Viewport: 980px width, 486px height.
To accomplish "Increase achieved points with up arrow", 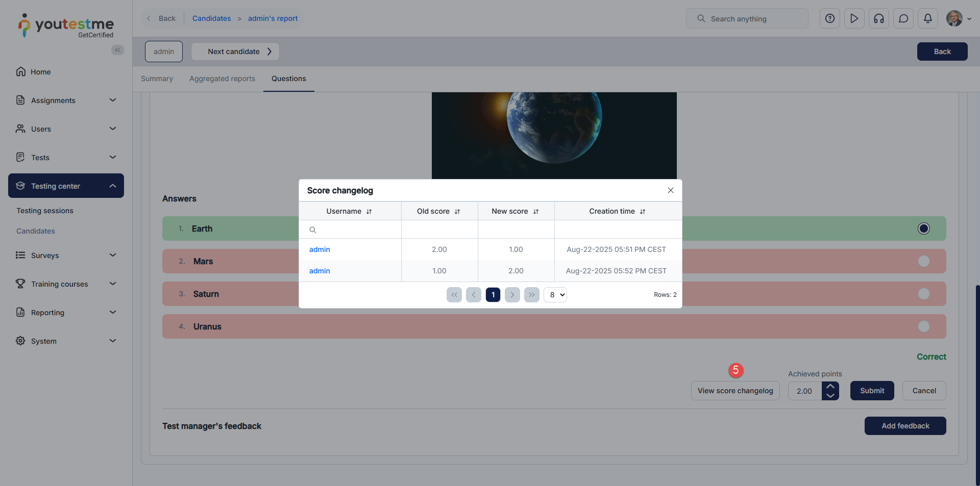I will (x=830, y=386).
